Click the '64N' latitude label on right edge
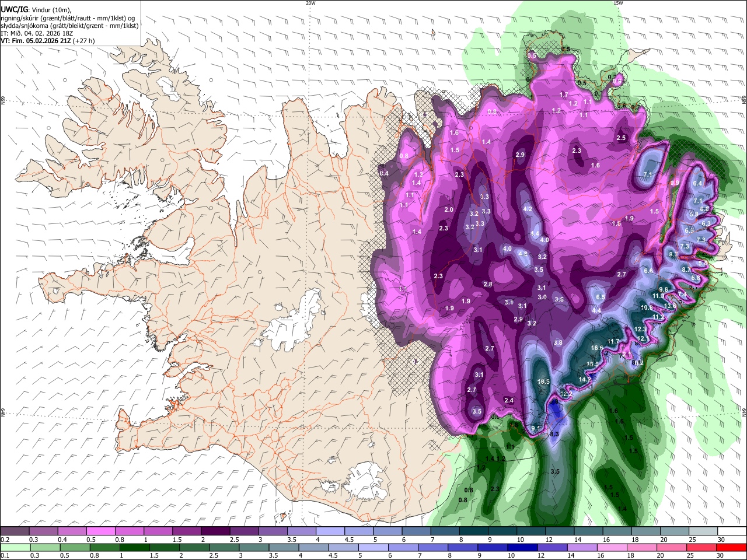Screen dimensions: 747x560 point(744,412)
